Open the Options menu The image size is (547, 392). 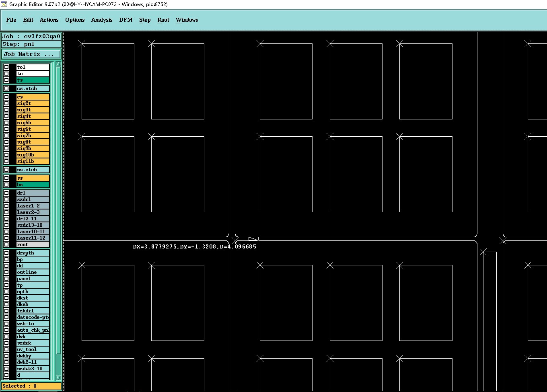pyautogui.click(x=75, y=20)
